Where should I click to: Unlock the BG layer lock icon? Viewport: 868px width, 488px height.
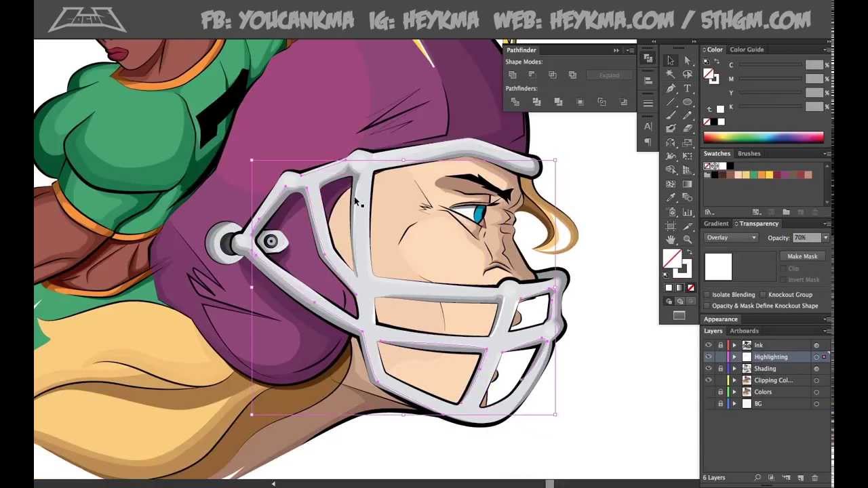click(720, 404)
